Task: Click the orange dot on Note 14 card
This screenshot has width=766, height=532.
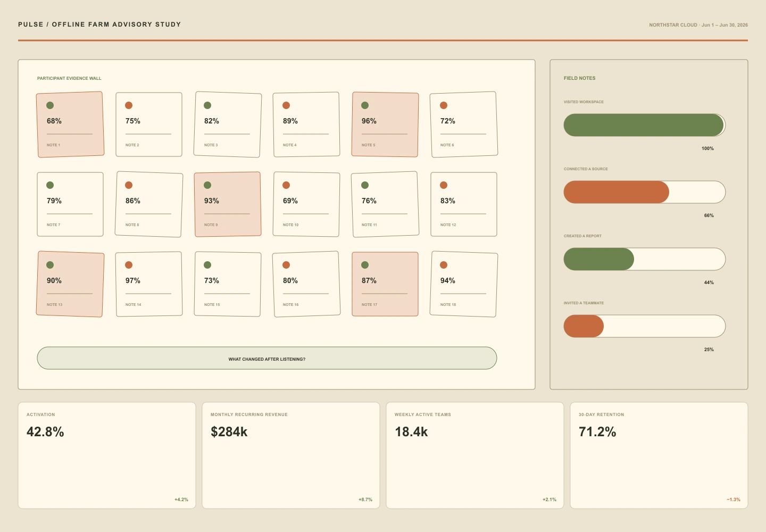Action: pyautogui.click(x=129, y=265)
